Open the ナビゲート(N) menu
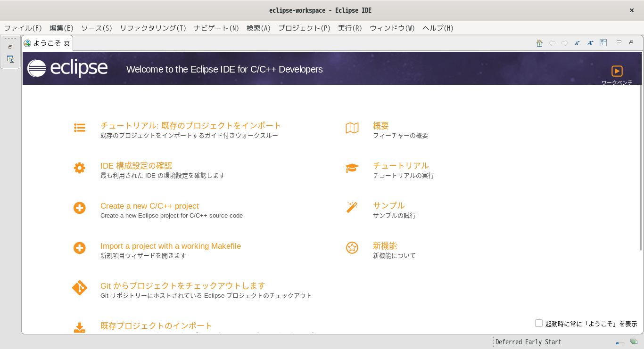The height and width of the screenshot is (349, 644). click(x=217, y=28)
